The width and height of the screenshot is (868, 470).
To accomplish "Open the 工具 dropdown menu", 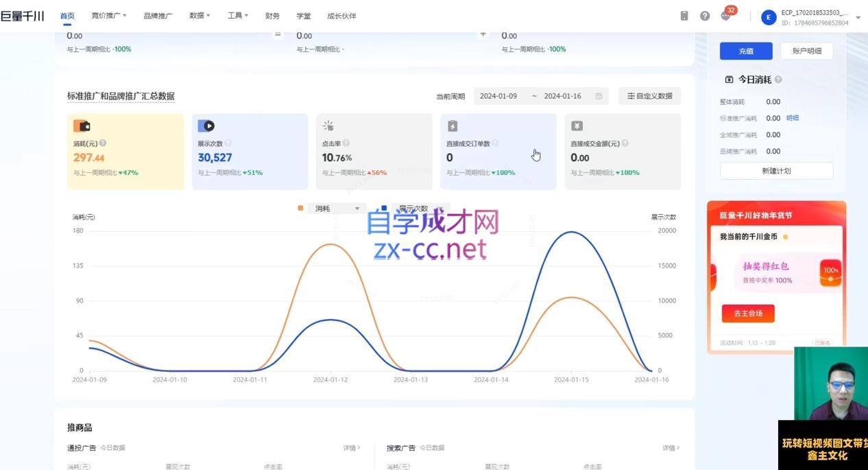I will 237,15.
